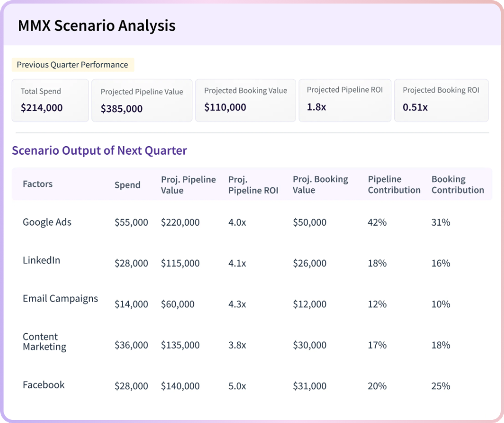The image size is (504, 423).
Task: Click Content Marketing spend $36,000
Action: pos(131,345)
